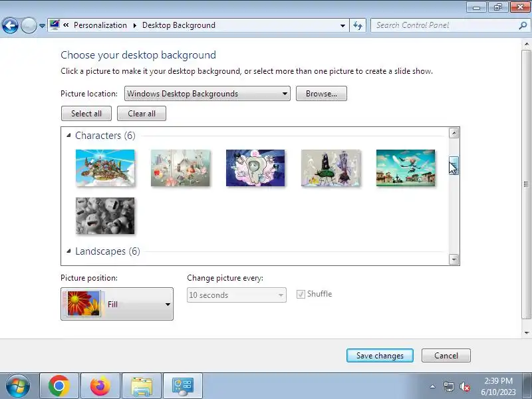Collapse the Landscapes group triangle
532x399 pixels.
pyautogui.click(x=69, y=251)
